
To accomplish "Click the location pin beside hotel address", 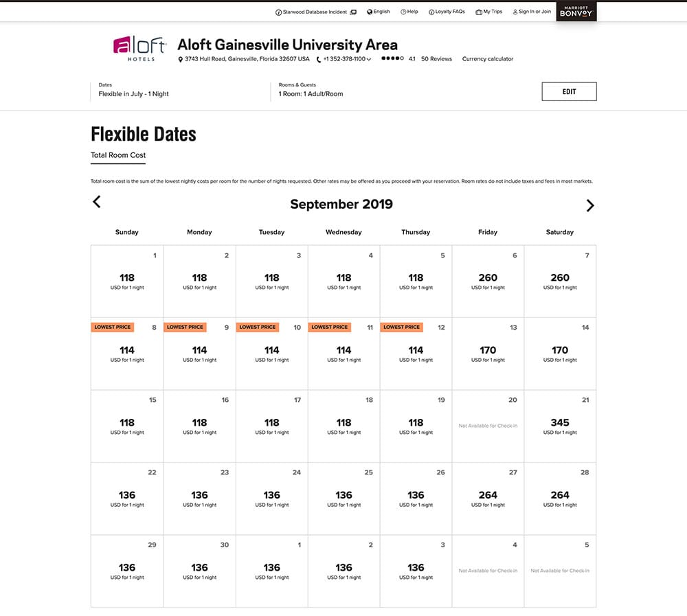I will click(181, 59).
